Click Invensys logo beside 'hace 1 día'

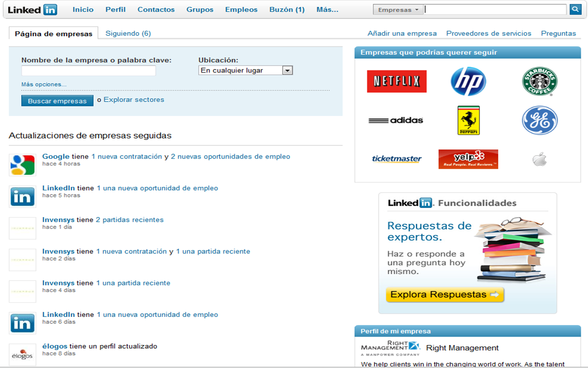pos(23,228)
